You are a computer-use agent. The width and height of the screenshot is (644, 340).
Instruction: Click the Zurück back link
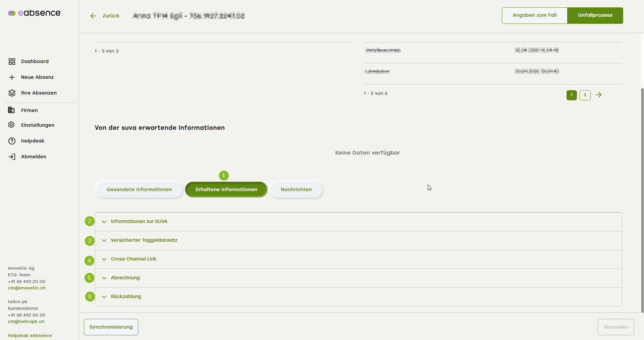[105, 16]
